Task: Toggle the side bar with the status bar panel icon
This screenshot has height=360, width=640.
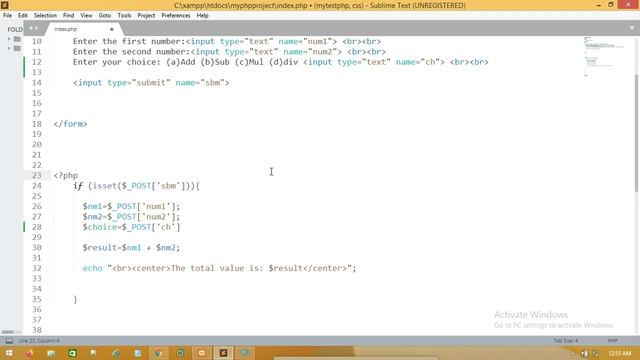Action: [9, 341]
